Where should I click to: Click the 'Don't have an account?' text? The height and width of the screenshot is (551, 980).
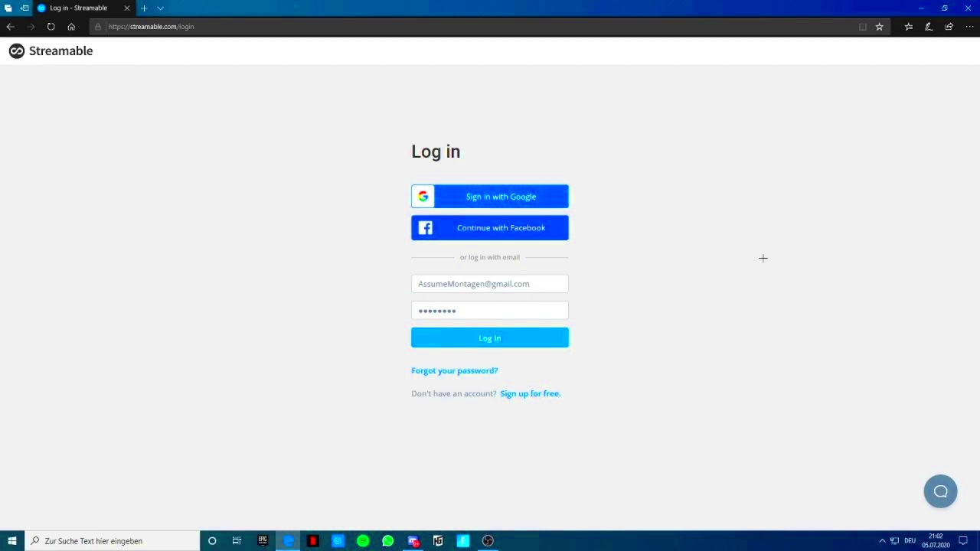(454, 393)
